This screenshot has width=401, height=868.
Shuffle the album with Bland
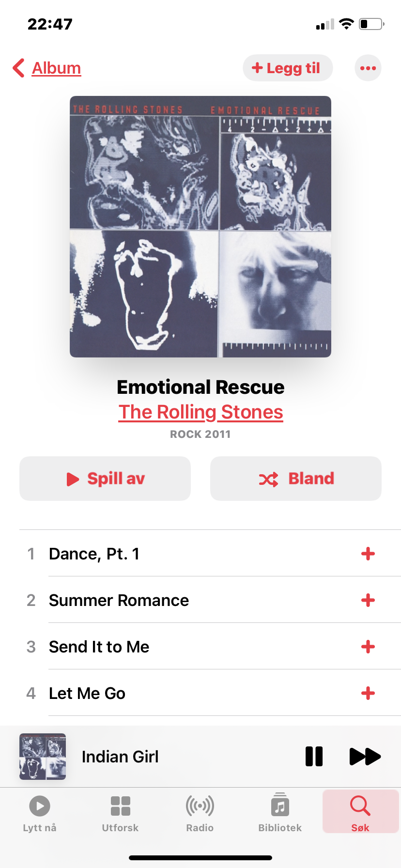[x=296, y=479]
